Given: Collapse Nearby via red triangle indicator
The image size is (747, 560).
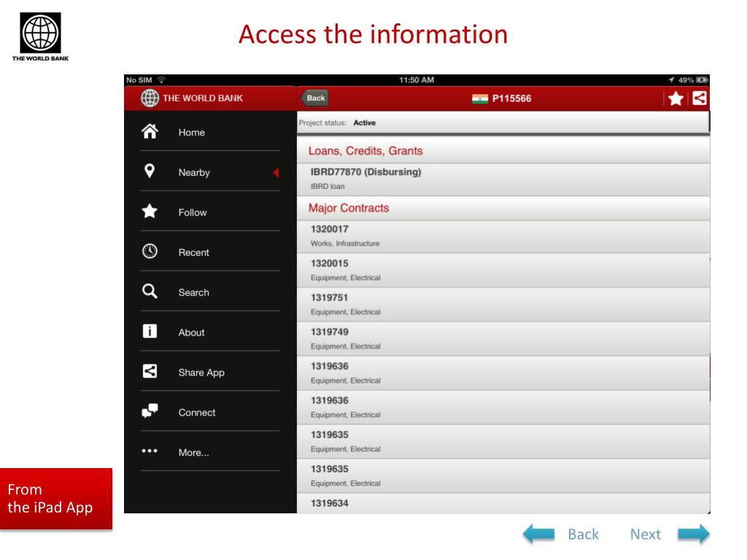Looking at the screenshot, I should [276, 172].
